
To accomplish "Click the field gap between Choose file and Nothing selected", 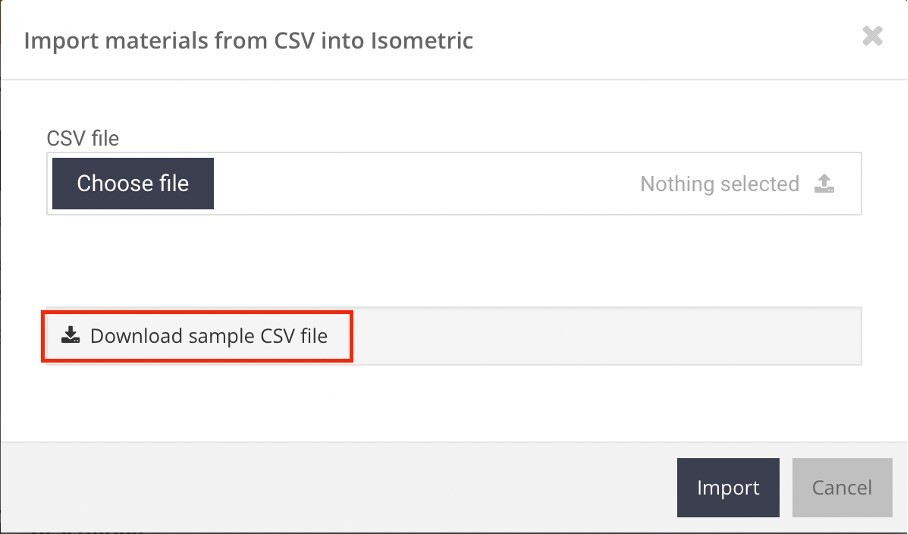I will [426, 184].
